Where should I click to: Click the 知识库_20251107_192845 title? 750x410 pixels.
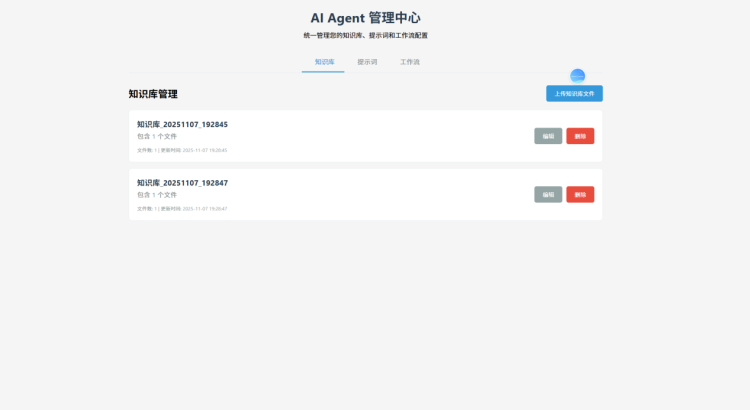(x=182, y=124)
